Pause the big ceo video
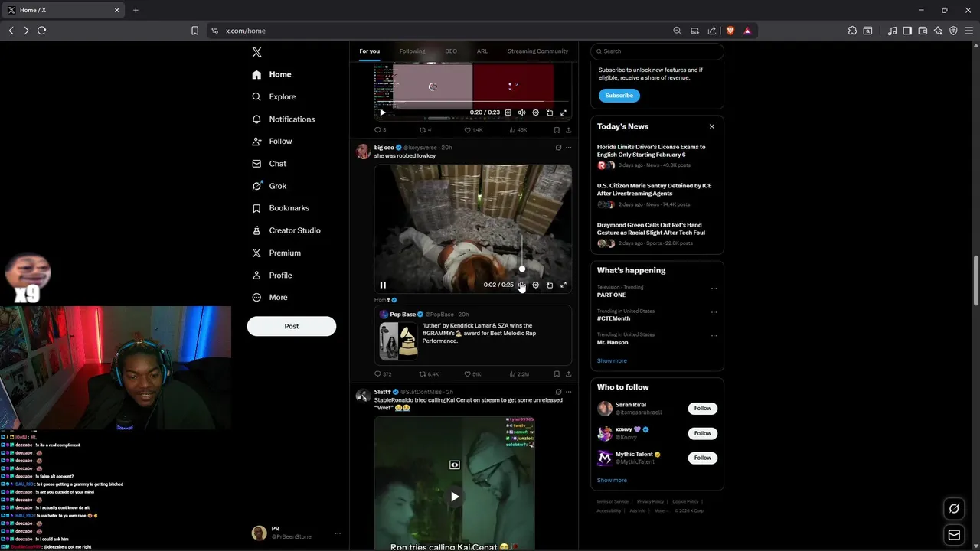The width and height of the screenshot is (980, 551). pos(383,285)
